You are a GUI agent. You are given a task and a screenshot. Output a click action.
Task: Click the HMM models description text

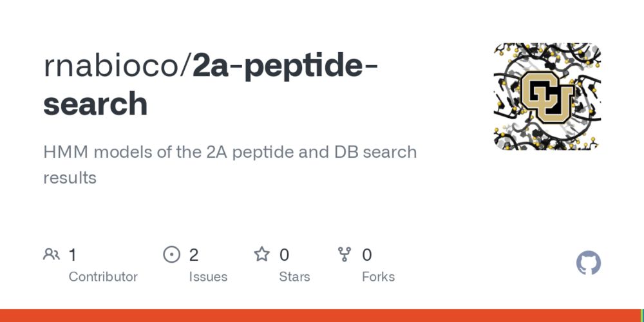pyautogui.click(x=230, y=165)
